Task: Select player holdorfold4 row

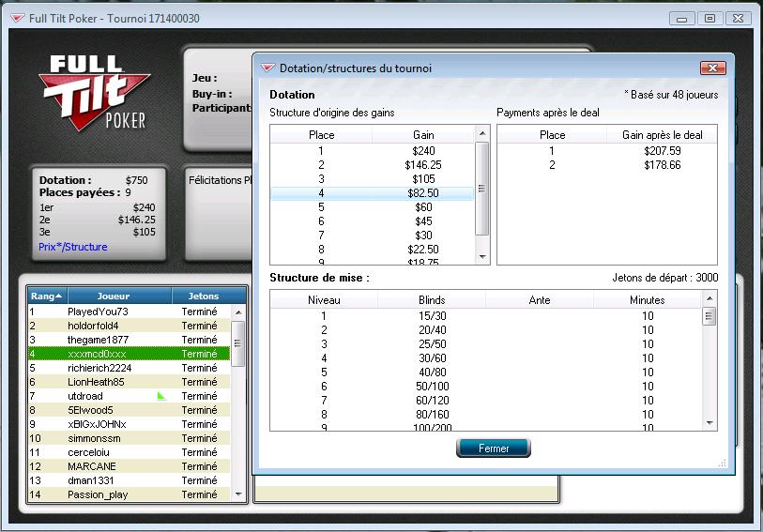Action: coord(129,326)
